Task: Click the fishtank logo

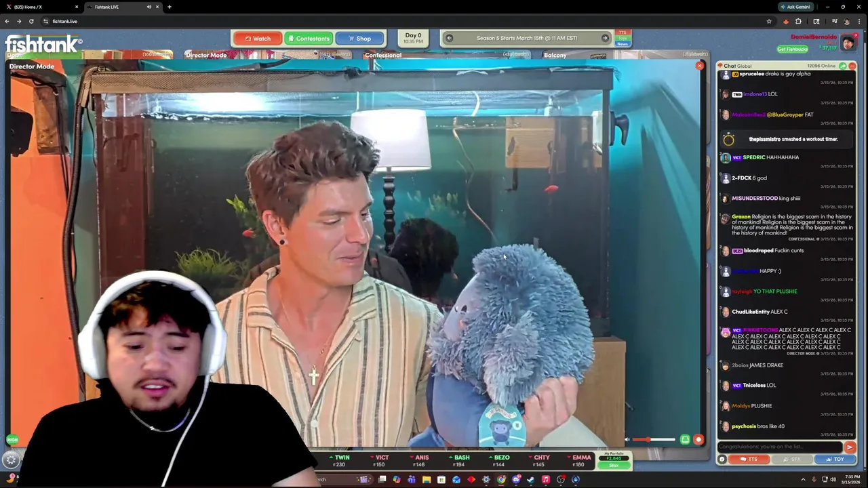Action: 43,45
